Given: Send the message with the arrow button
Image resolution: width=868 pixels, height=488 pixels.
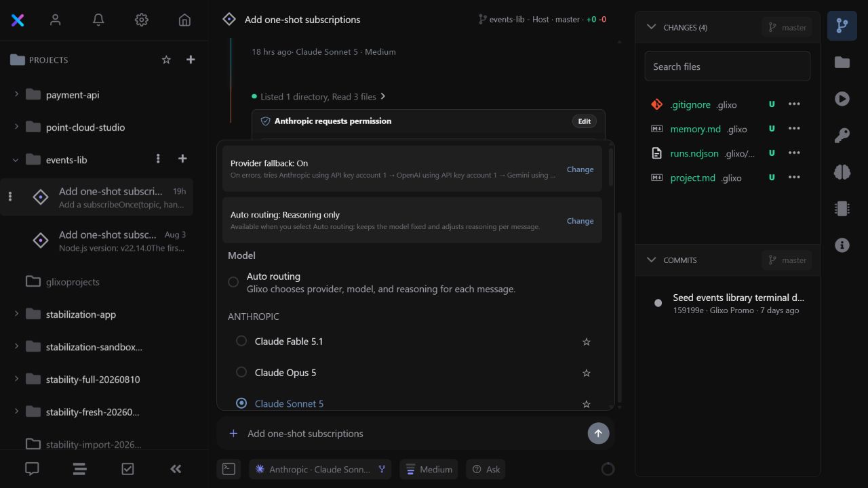Looking at the screenshot, I should [x=598, y=433].
